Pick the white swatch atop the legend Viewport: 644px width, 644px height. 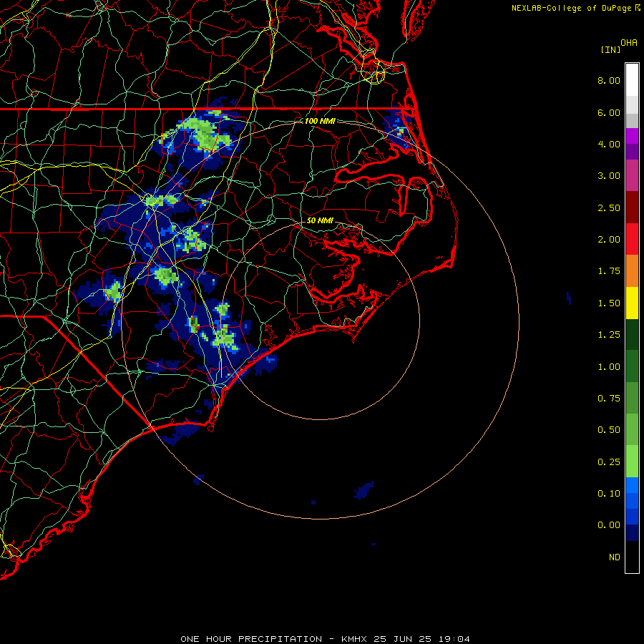click(x=632, y=79)
